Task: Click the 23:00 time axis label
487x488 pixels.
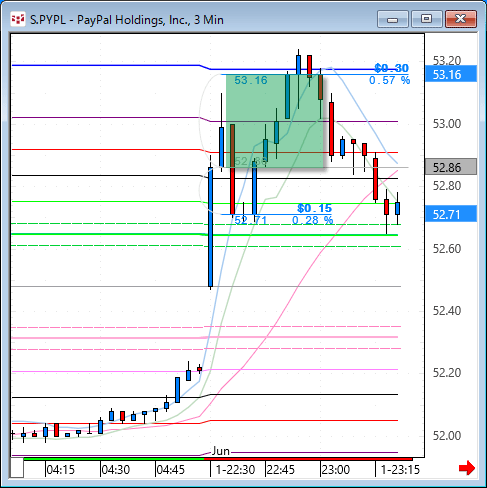Action: [336, 470]
